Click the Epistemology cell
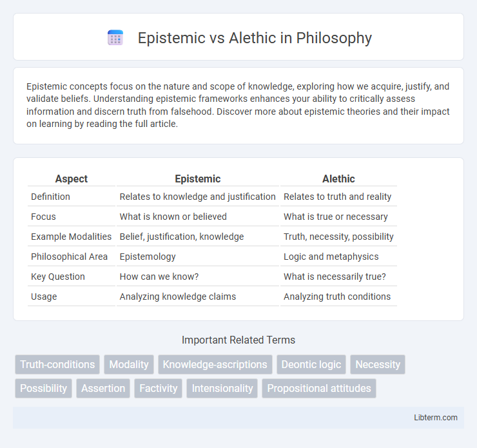The height and width of the screenshot is (448, 477). pyautogui.click(x=148, y=257)
